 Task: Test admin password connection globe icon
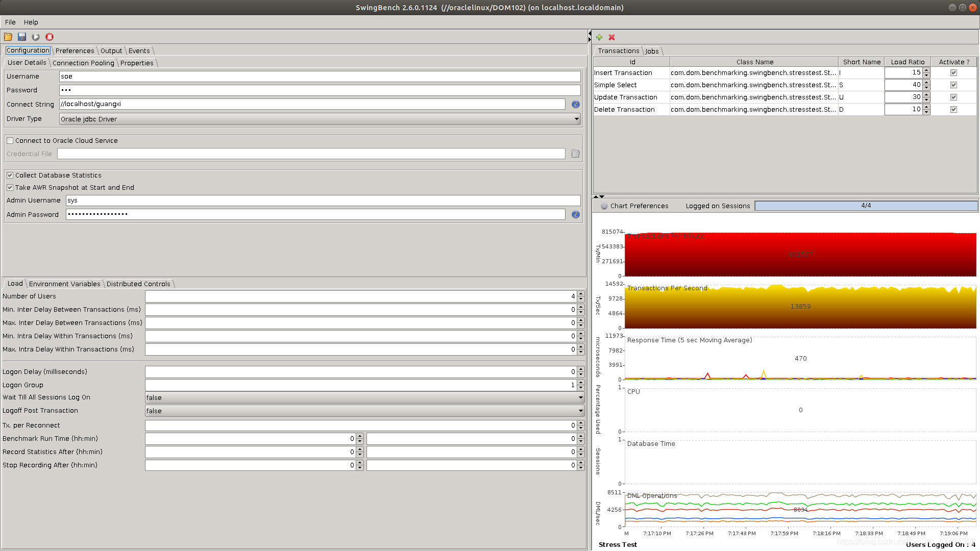click(x=576, y=215)
